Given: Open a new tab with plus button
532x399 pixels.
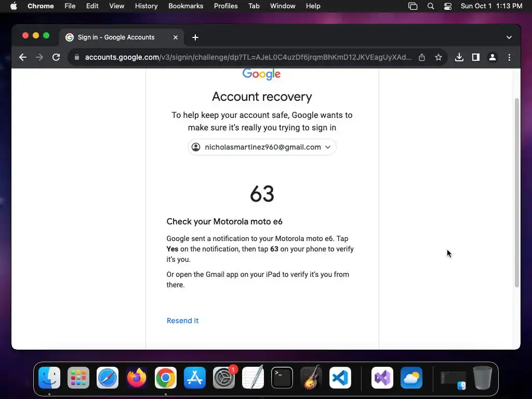Looking at the screenshot, I should click(195, 37).
